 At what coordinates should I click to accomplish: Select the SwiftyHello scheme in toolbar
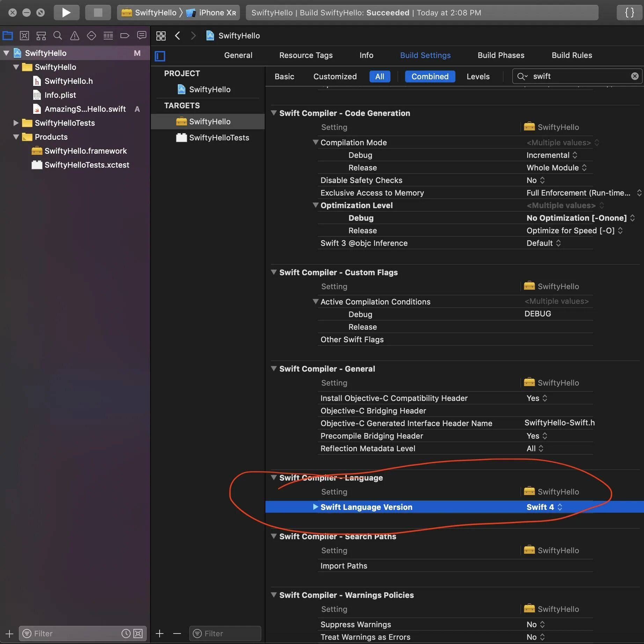149,13
